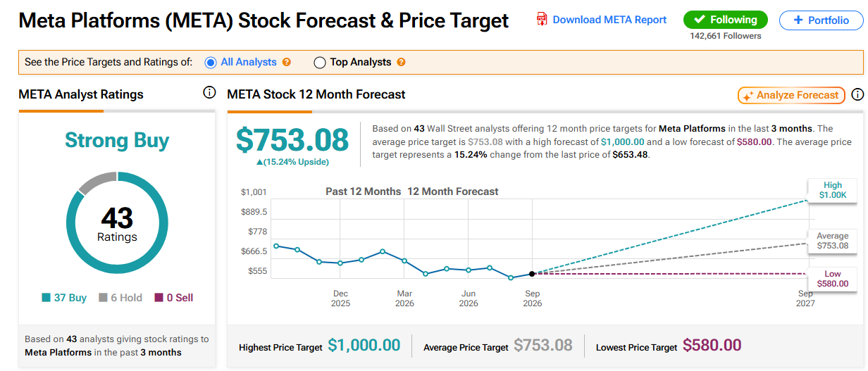Add META via the Portfolio button
Viewport: 868px width, 371px height.
click(x=821, y=20)
